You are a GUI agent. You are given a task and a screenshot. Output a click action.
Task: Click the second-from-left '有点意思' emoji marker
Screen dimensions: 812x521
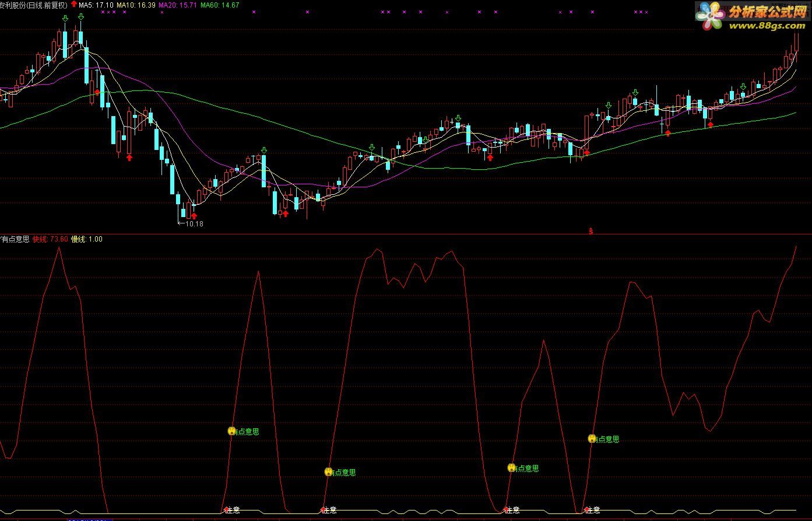click(x=328, y=472)
